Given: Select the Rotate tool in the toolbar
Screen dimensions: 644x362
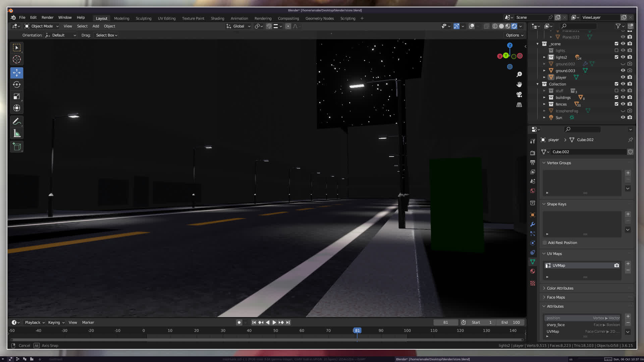Looking at the screenshot, I should point(17,84).
